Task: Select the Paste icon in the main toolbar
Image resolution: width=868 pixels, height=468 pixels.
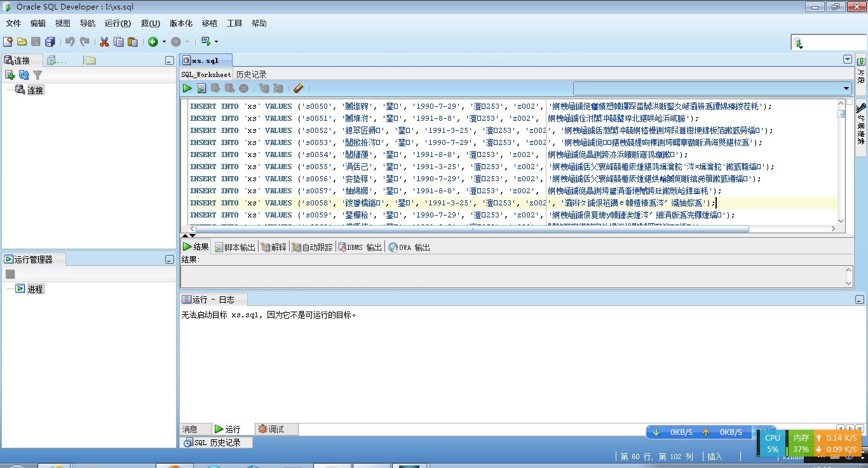Action: (132, 41)
